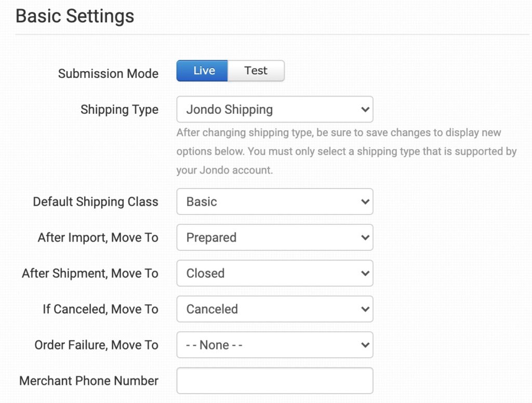Click the If Canceled, Move To label

pyautogui.click(x=100, y=309)
